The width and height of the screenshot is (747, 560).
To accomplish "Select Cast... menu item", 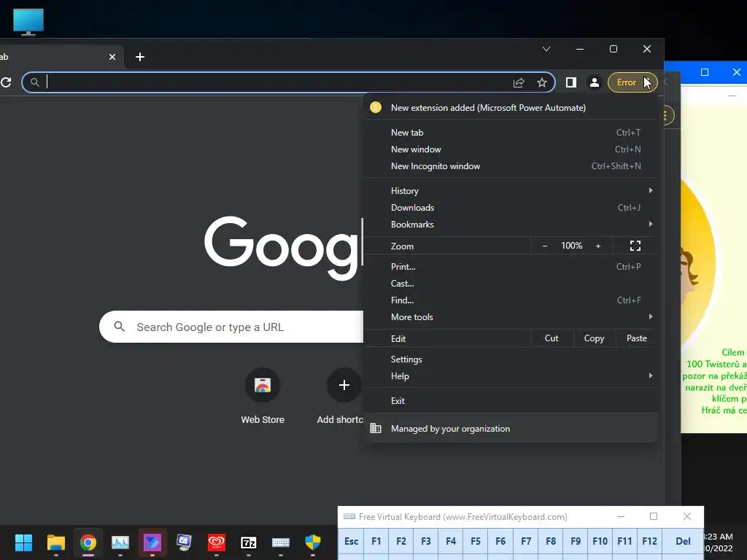I will 511,284.
